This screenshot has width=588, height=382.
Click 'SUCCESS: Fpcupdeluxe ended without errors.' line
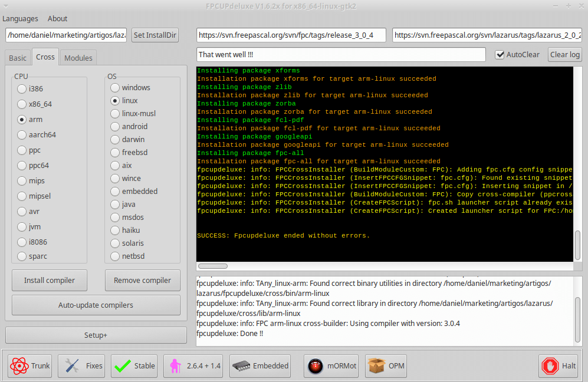pos(283,236)
